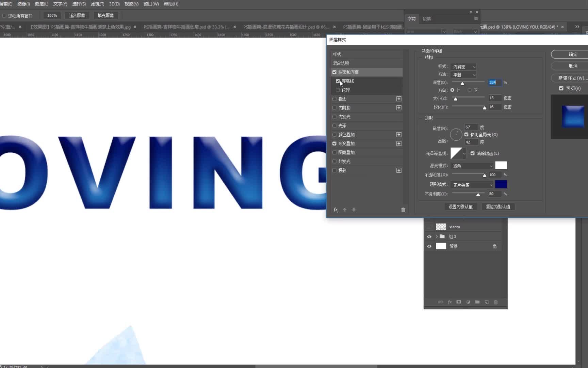Image resolution: width=588 pixels, height=368 pixels.
Task: Enable the 描边 effect checkbox
Action: click(334, 99)
